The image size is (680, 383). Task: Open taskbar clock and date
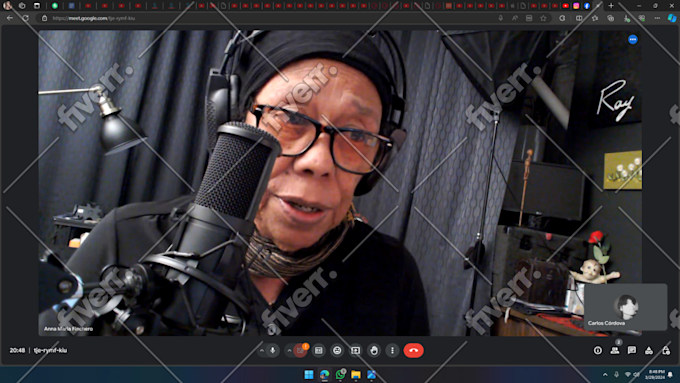coord(654,374)
